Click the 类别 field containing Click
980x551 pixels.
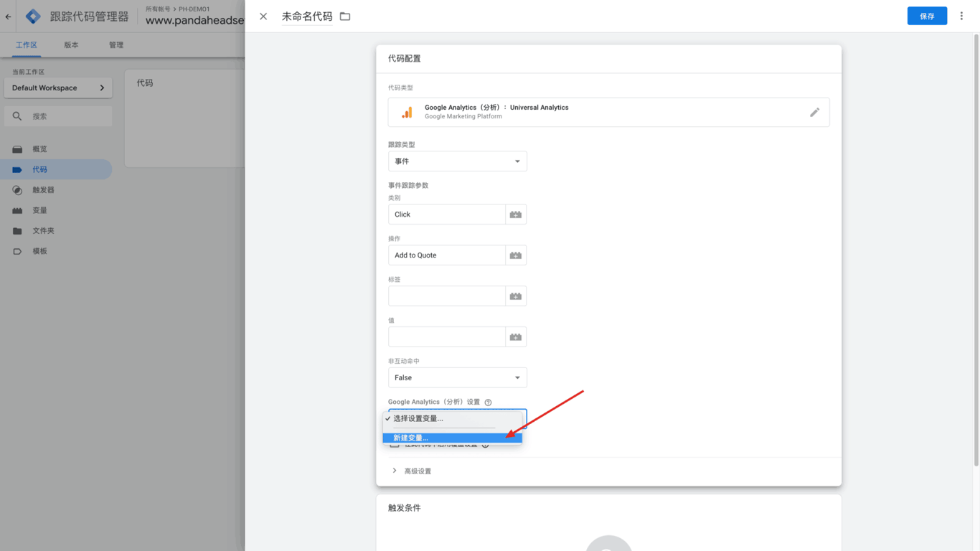click(x=446, y=215)
